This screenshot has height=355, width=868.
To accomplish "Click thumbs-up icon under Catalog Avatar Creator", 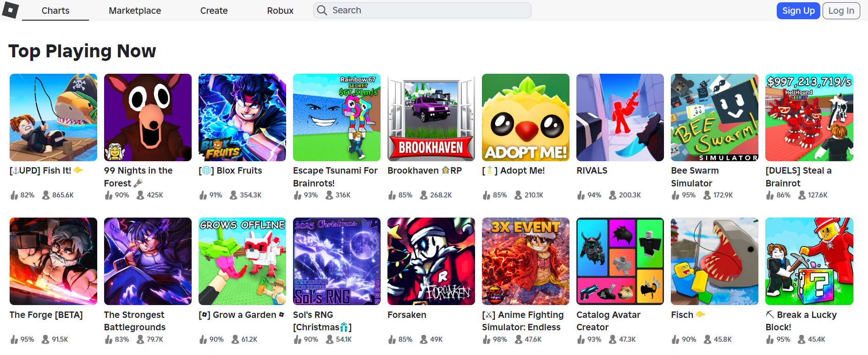I will tap(581, 339).
